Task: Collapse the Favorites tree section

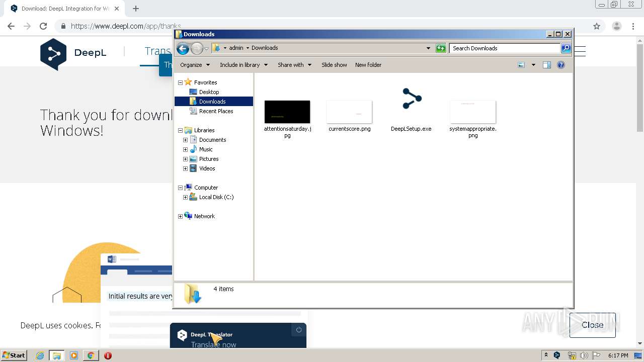Action: pos(180,82)
